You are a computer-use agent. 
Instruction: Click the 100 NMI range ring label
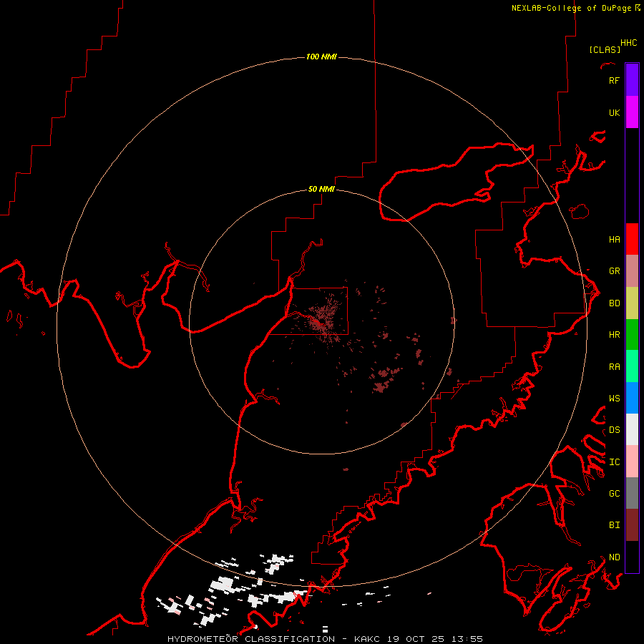[321, 57]
